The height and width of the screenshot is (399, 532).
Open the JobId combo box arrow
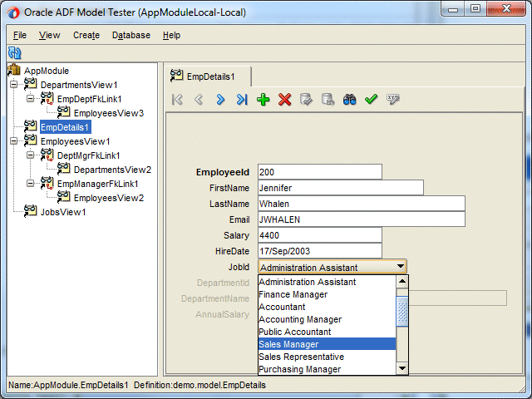pos(401,267)
